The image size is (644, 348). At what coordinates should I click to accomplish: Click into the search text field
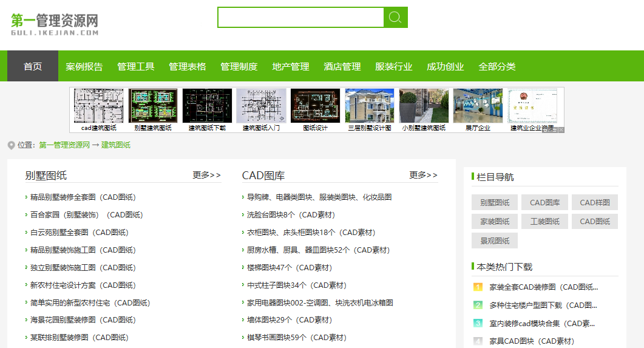(300, 18)
